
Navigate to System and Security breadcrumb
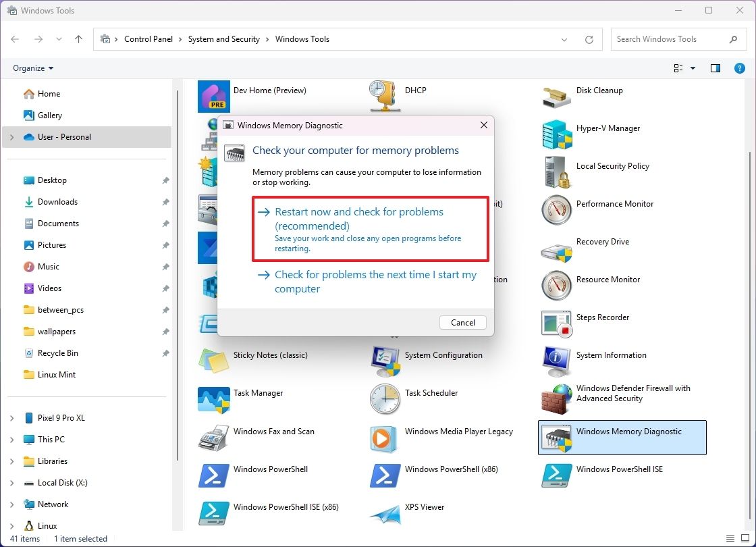tap(224, 39)
